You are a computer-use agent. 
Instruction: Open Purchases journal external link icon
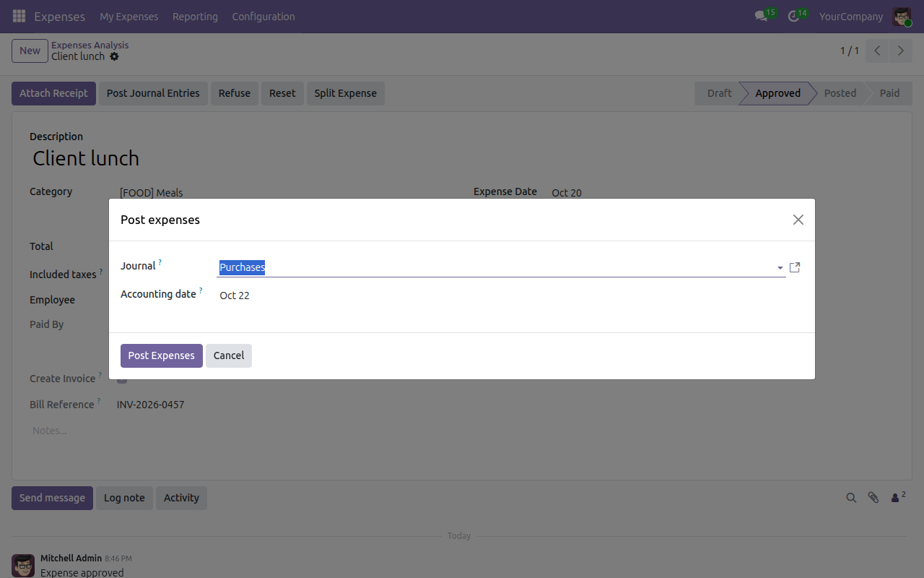pyautogui.click(x=795, y=267)
